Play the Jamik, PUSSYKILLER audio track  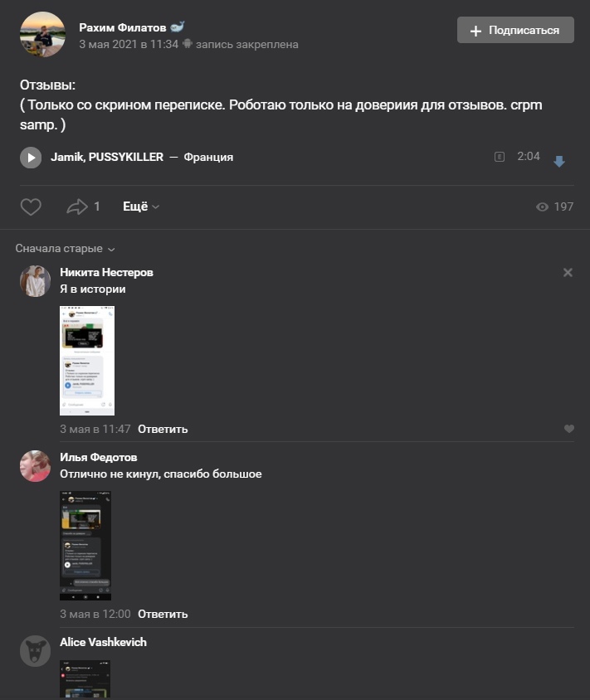[31, 158]
